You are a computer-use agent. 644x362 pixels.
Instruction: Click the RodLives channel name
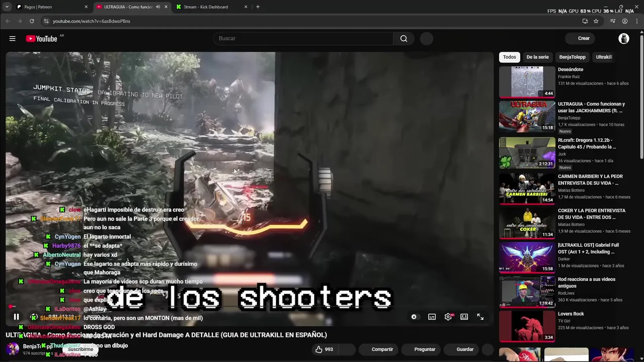566,294
